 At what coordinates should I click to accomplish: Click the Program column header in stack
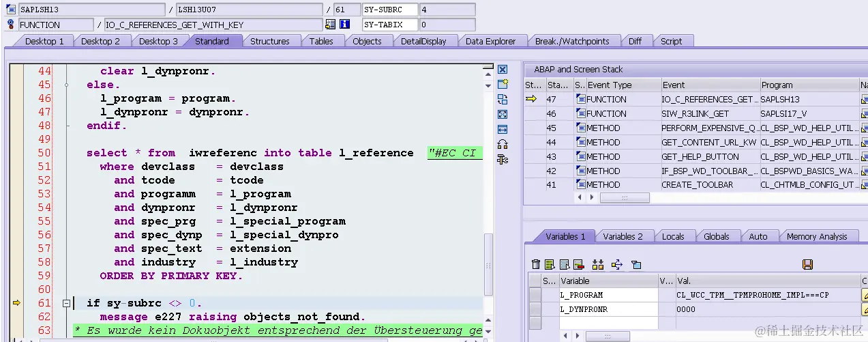click(x=809, y=85)
